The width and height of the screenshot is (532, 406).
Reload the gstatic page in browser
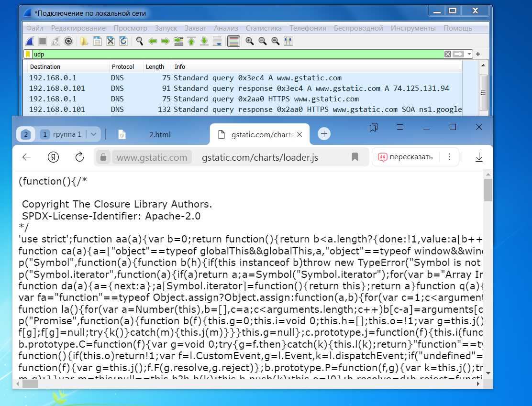point(79,157)
